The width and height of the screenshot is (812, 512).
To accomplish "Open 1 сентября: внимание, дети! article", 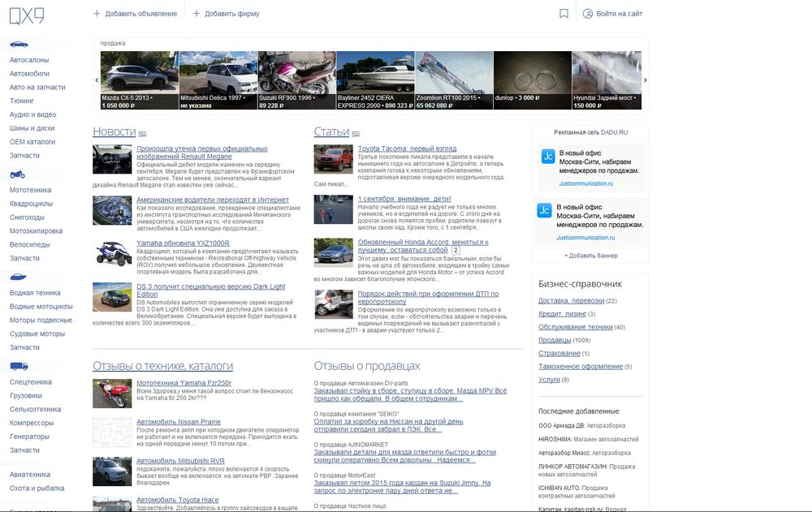I will coord(404,199).
